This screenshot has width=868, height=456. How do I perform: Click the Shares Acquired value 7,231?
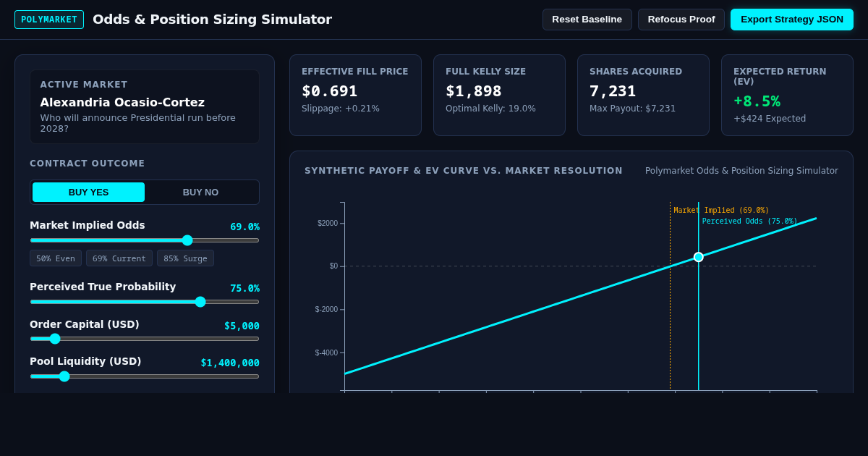[x=613, y=91]
